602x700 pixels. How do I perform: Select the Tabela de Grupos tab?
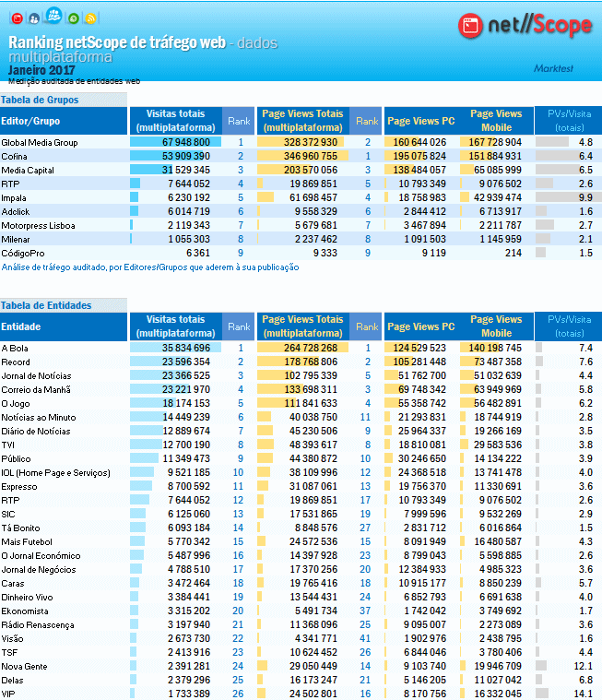tap(41, 100)
